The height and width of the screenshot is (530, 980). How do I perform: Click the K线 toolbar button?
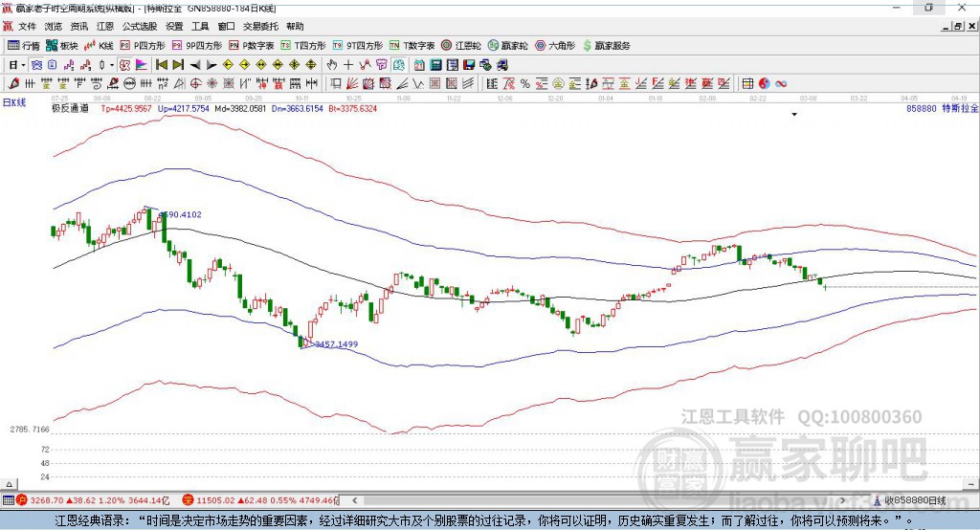99,46
